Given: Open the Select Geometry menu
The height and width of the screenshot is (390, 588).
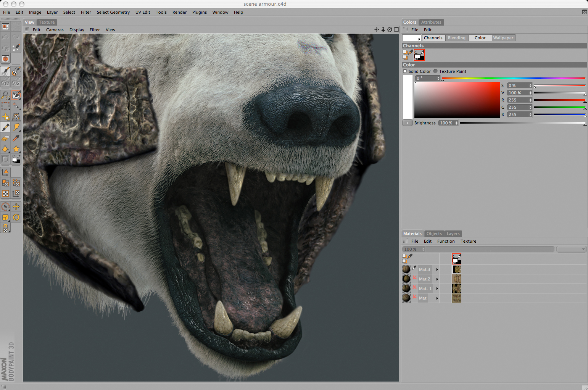Looking at the screenshot, I should [x=113, y=12].
